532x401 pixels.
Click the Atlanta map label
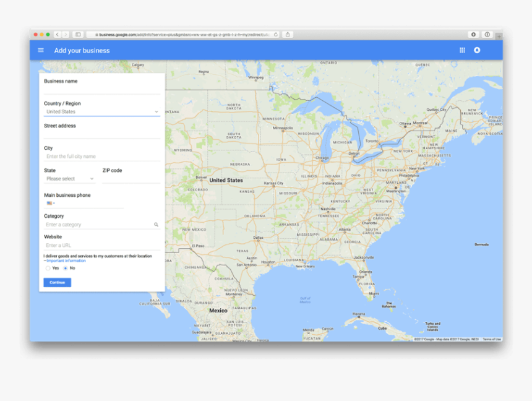coord(345,230)
